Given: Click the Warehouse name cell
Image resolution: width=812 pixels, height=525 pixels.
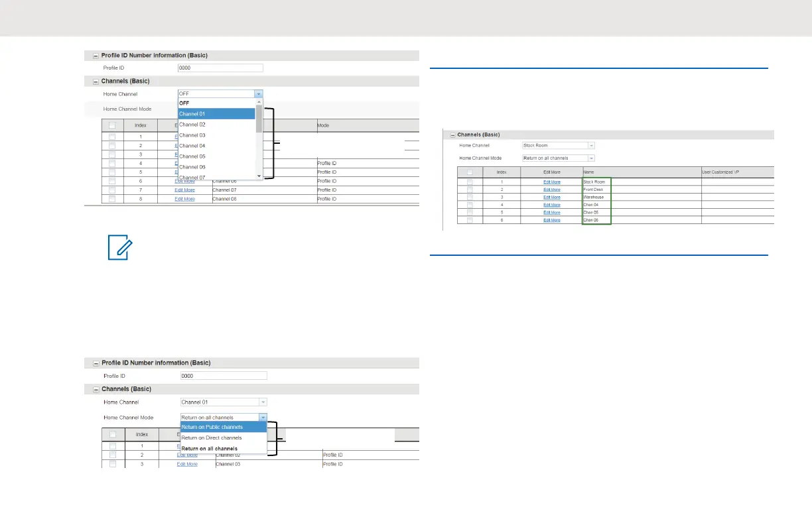Looking at the screenshot, I should pos(642,197).
